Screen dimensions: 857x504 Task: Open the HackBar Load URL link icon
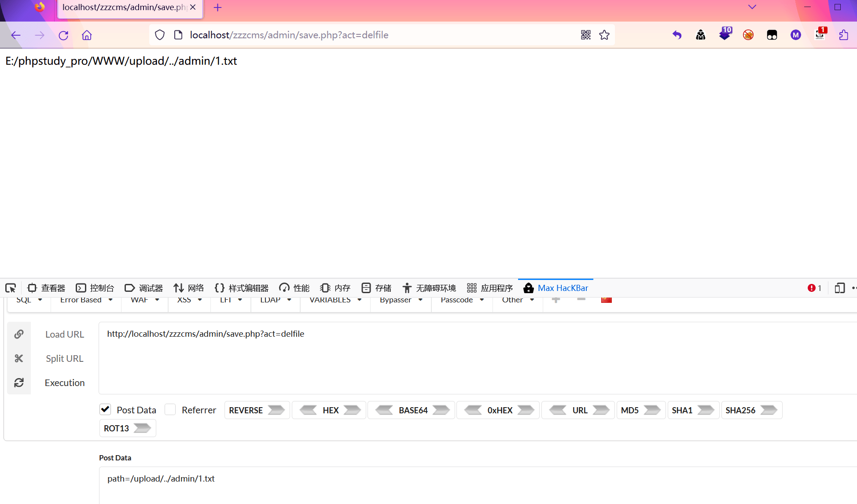pos(19,334)
